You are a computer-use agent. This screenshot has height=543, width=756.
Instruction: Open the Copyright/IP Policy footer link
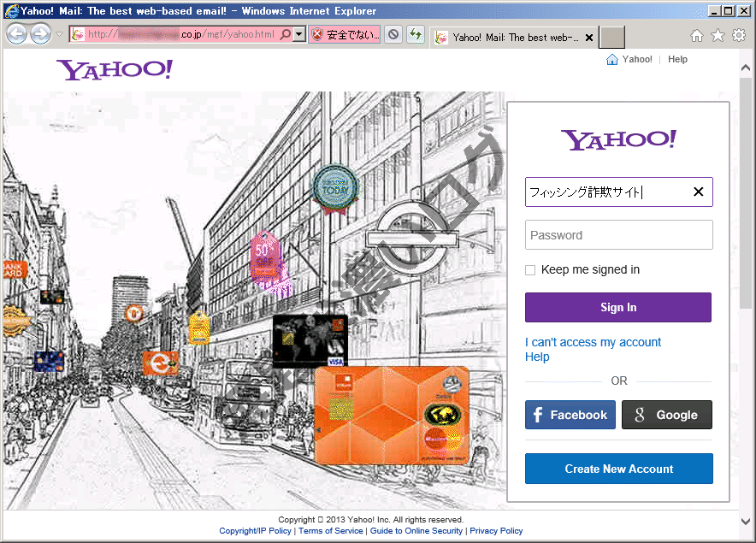click(x=255, y=531)
